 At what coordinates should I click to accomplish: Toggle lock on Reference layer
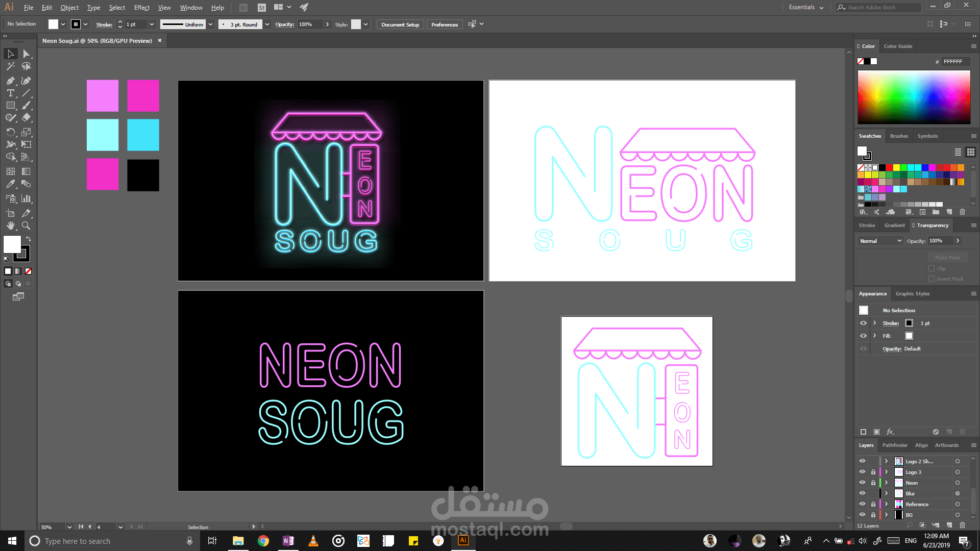[873, 504]
